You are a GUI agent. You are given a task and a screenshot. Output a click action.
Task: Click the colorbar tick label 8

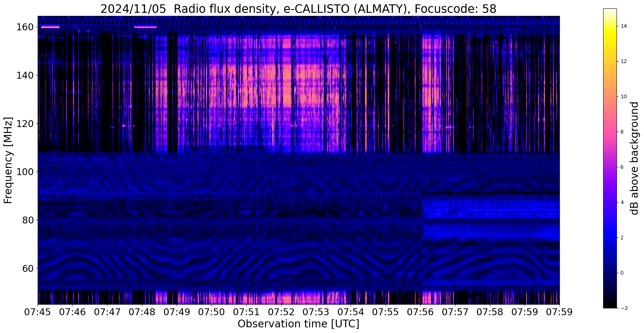pyautogui.click(x=622, y=132)
